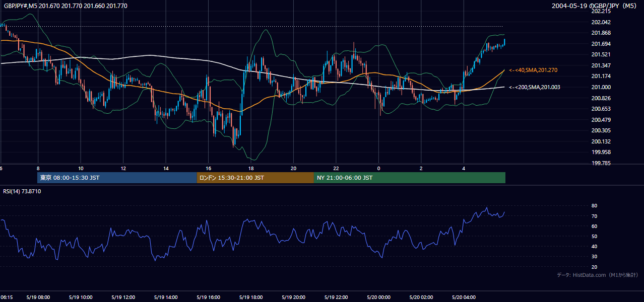Viewport: 644px width, 302px height.
Task: Click the chart title 2004-05-19 のGBP/JPY (M5)
Action: pos(595,6)
